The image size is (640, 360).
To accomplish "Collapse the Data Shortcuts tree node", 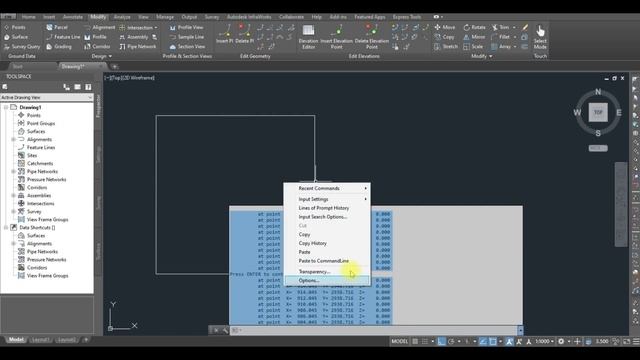I will [6, 227].
